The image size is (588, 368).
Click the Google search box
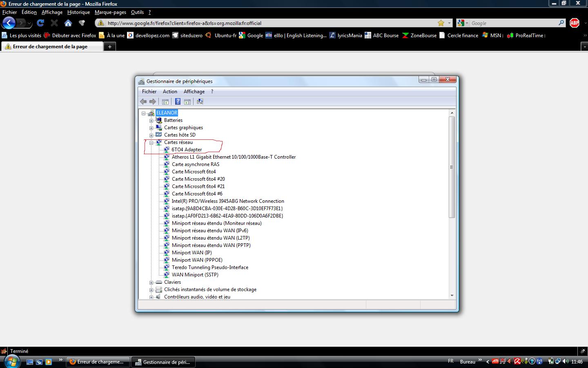click(x=512, y=23)
